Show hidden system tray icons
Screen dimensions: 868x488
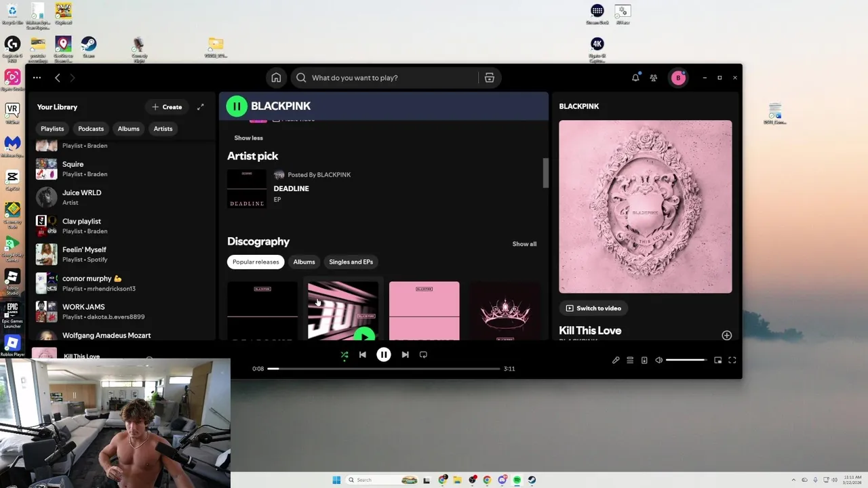pyautogui.click(x=794, y=480)
